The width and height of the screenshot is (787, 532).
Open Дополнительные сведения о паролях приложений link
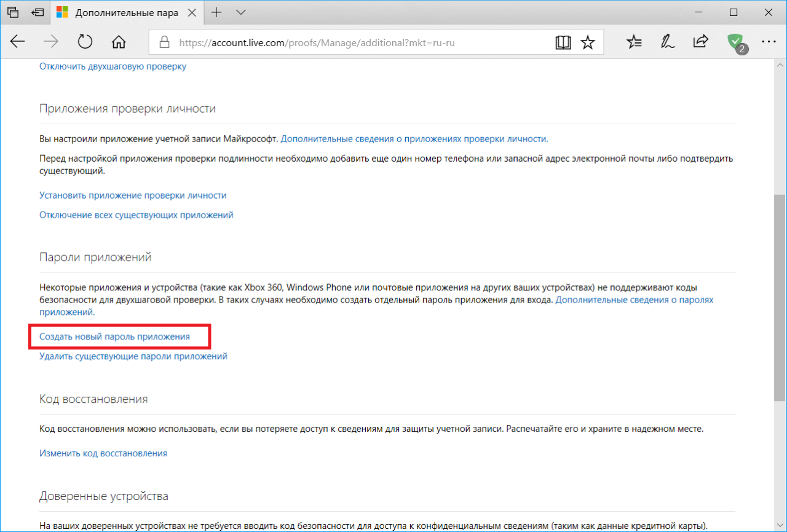tap(635, 300)
